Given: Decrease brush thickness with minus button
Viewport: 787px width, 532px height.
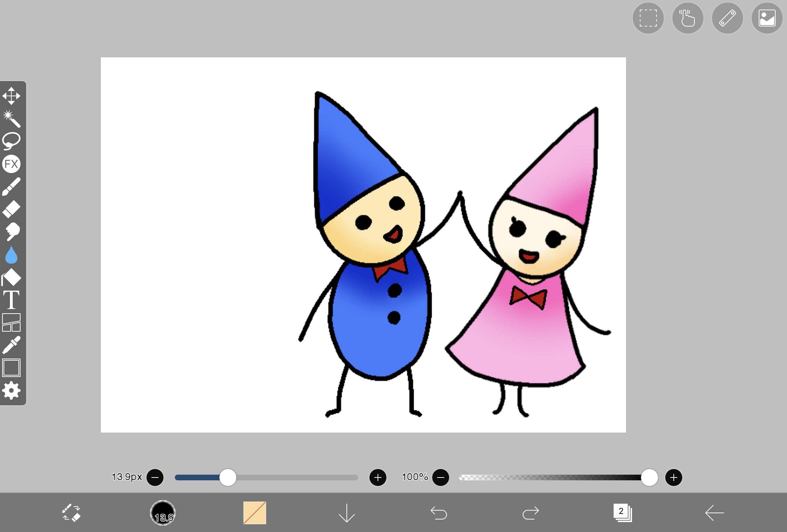Looking at the screenshot, I should pyautogui.click(x=155, y=477).
